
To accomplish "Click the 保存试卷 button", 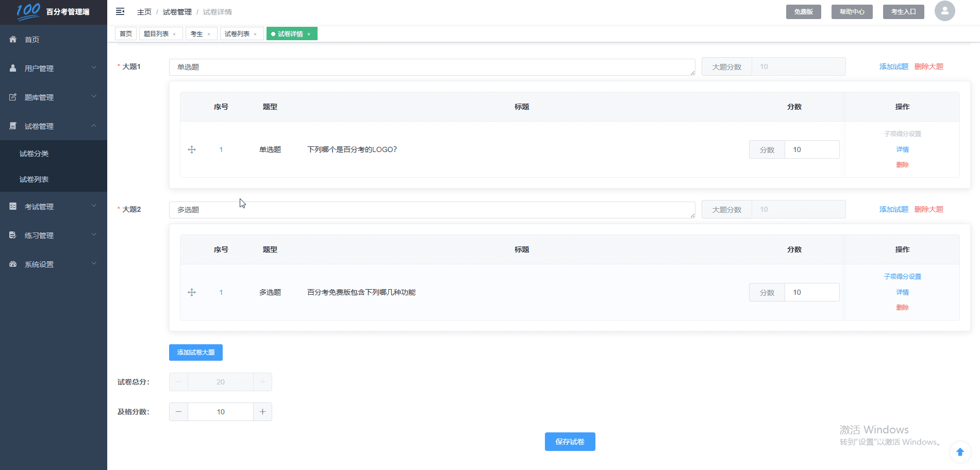I will 570,442.
